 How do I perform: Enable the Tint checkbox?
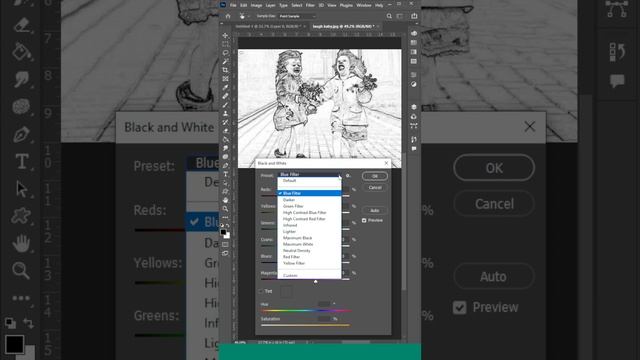coord(261,291)
